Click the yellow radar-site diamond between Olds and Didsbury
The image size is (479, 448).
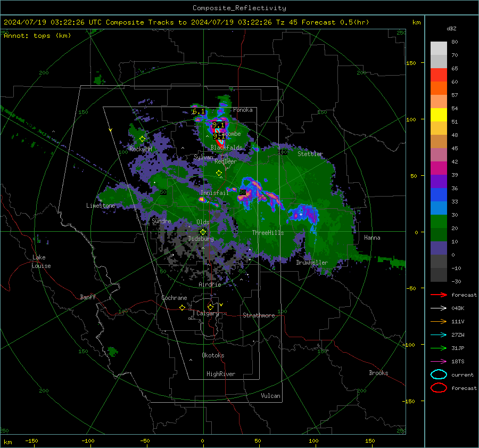coord(203,232)
